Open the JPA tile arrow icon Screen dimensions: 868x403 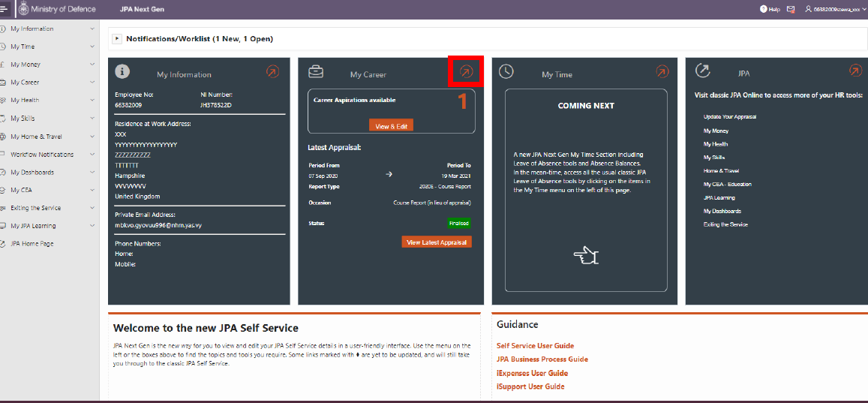(x=855, y=71)
